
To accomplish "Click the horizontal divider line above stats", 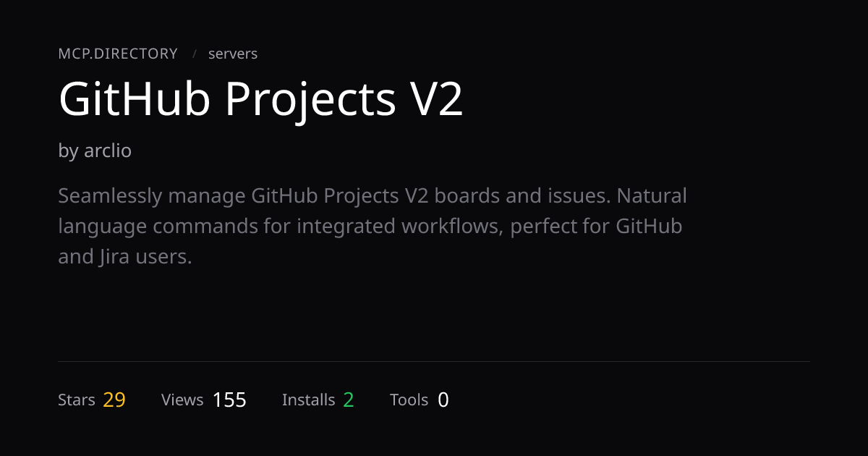I will pyautogui.click(x=434, y=361).
